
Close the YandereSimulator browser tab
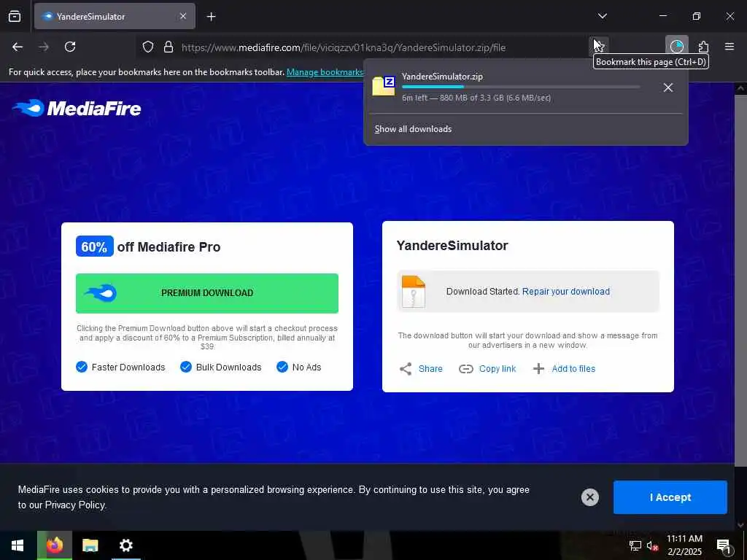point(183,16)
